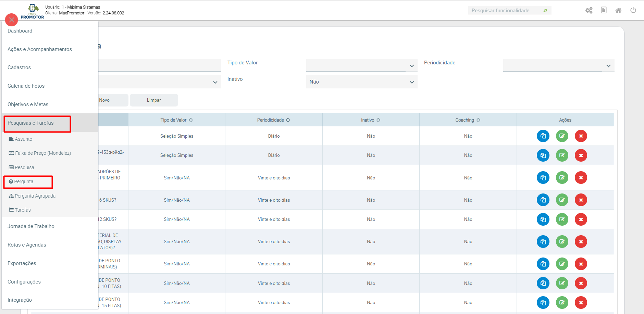
Task: Open the Tipo de Valor dropdown
Action: point(361,65)
